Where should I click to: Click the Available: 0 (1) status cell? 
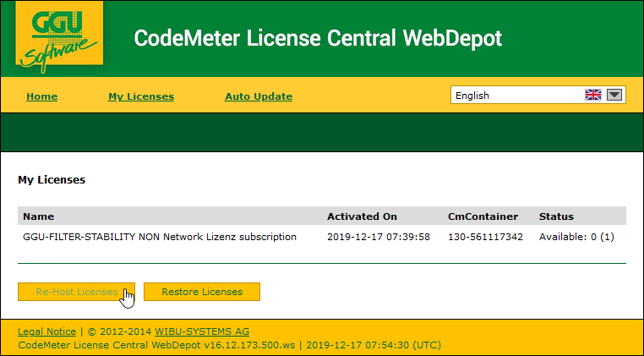576,237
